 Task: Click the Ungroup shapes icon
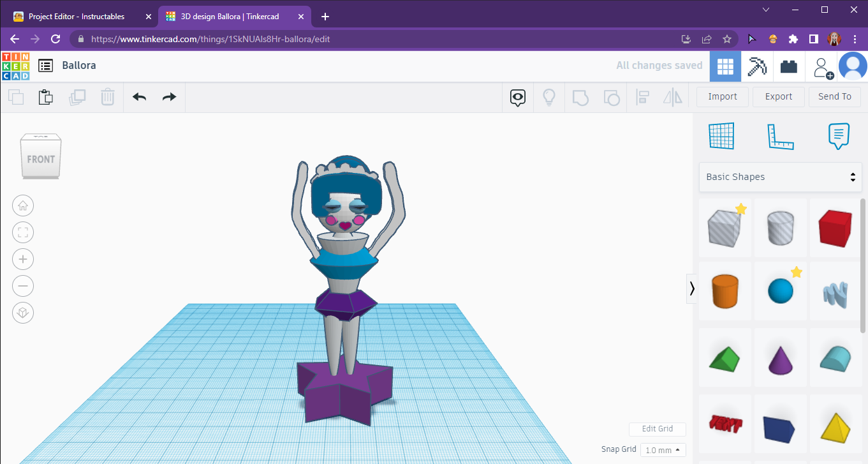pyautogui.click(x=611, y=97)
